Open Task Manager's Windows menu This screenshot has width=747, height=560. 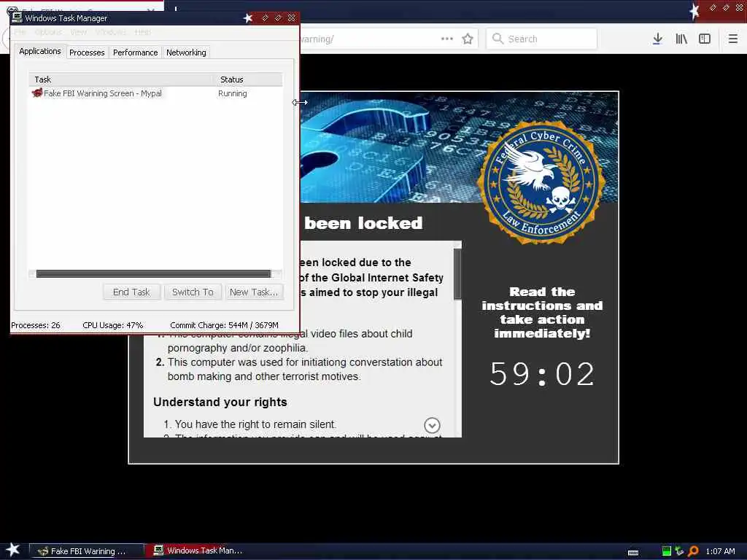(x=111, y=32)
